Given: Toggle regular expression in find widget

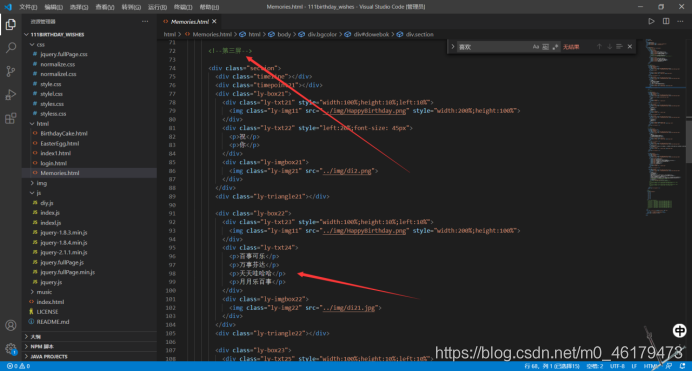Looking at the screenshot, I should [555, 47].
